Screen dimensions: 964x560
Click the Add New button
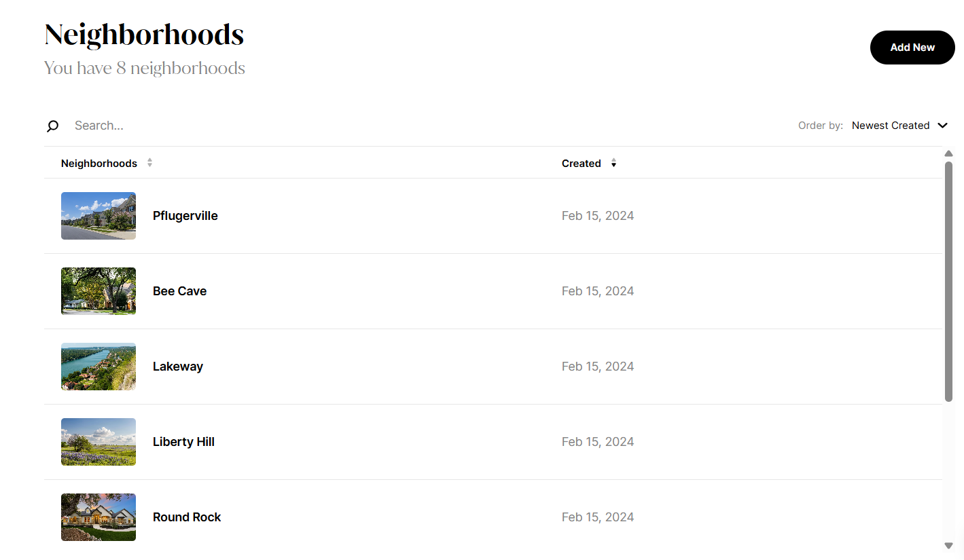(912, 48)
